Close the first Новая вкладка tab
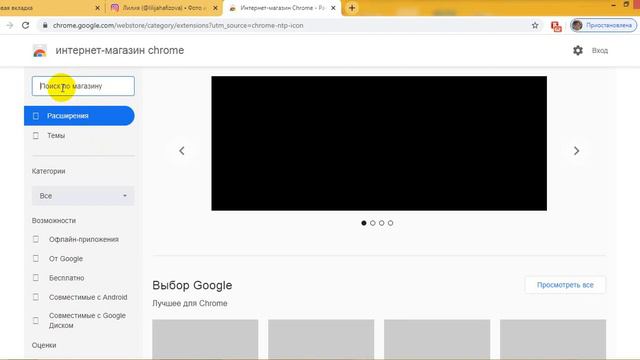 point(97,8)
